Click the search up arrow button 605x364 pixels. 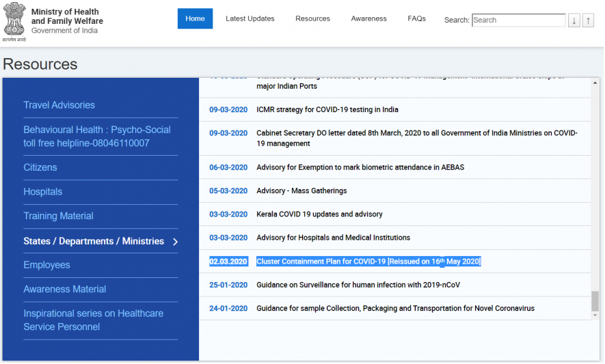[x=588, y=20]
